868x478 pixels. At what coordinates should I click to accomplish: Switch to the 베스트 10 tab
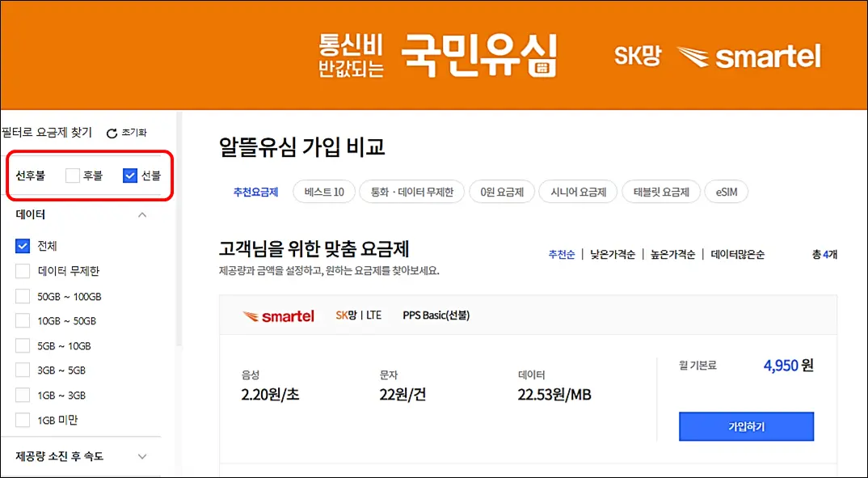click(x=323, y=191)
